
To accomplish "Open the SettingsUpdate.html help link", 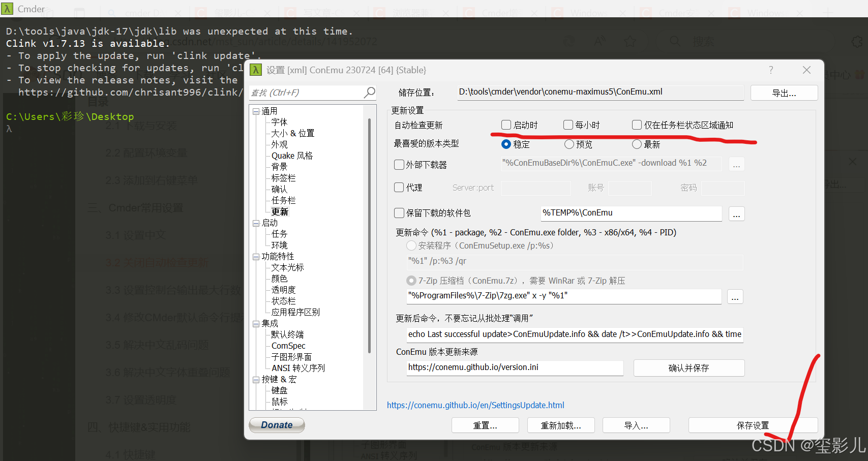I will 475,405.
